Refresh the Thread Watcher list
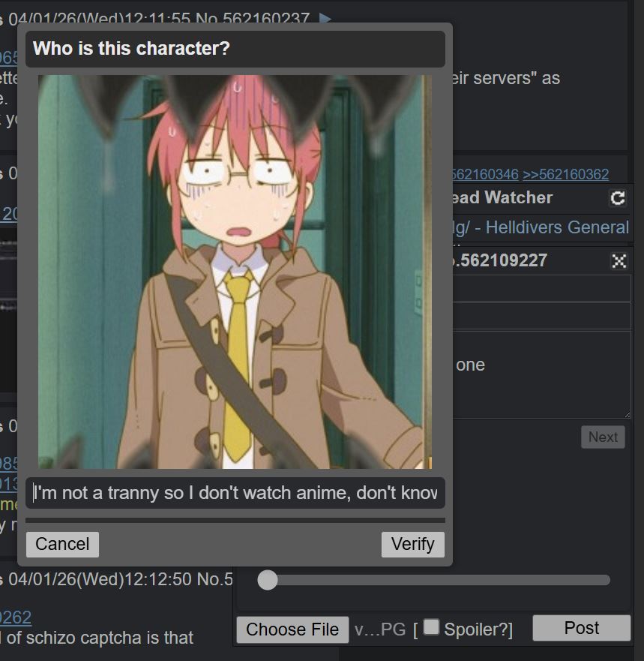The height and width of the screenshot is (661, 644). pyautogui.click(x=618, y=198)
